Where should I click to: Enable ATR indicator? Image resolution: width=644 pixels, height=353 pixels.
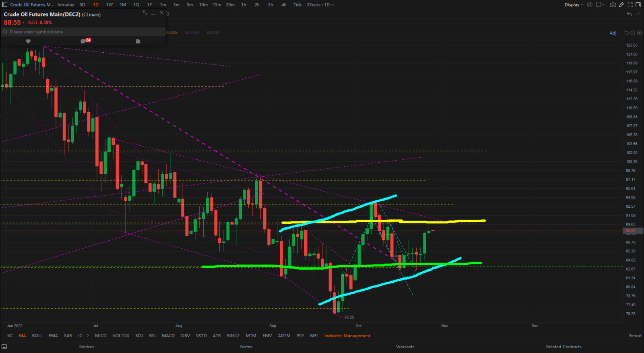[217, 336]
